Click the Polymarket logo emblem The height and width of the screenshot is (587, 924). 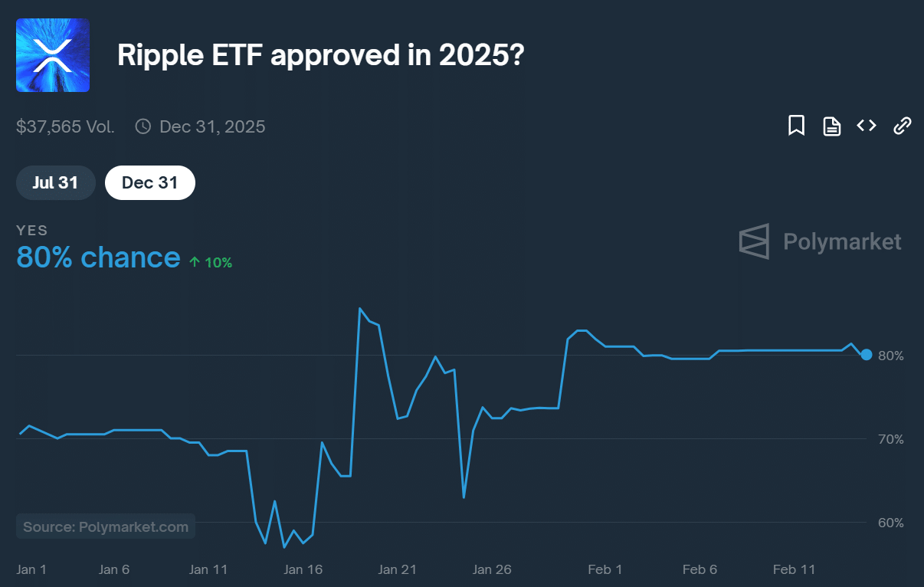[x=753, y=242]
